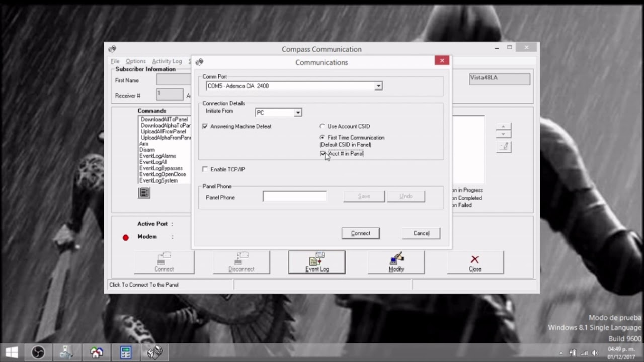Click the Compass Communication window title icon
Screen dimensions: 644x362
pos(112,49)
